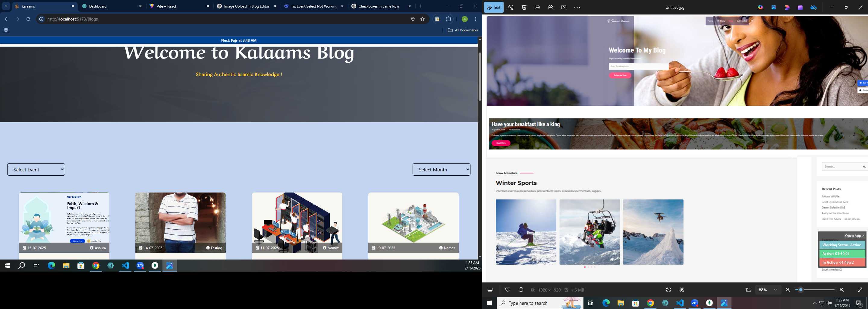Enter full screen view in Photos
The height and width of the screenshot is (309, 868).
[860, 290]
